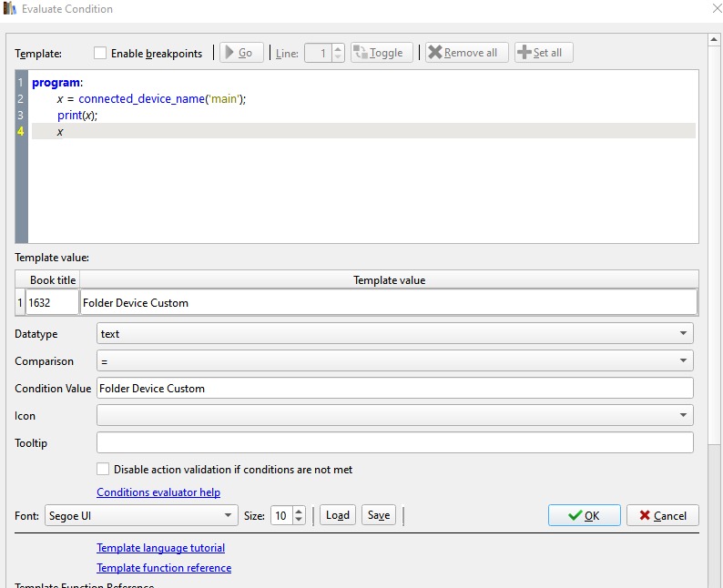Select the 1632 book title cell
723x588 pixels.
click(x=52, y=302)
